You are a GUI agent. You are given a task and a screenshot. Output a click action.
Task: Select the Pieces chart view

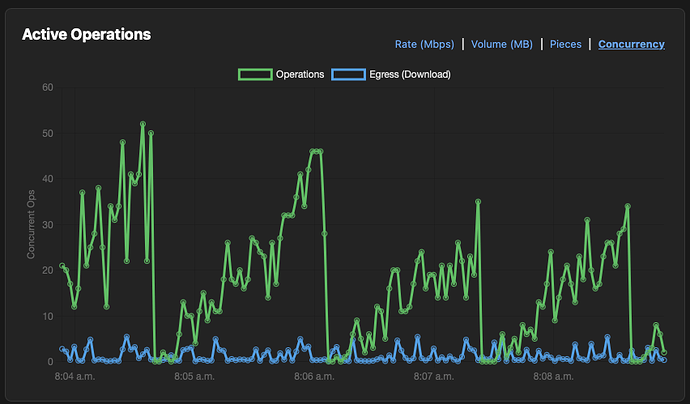[x=565, y=44]
